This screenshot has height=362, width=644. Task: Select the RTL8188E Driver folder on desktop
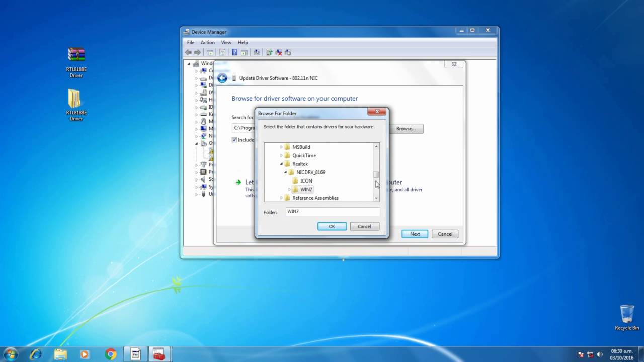point(76,106)
